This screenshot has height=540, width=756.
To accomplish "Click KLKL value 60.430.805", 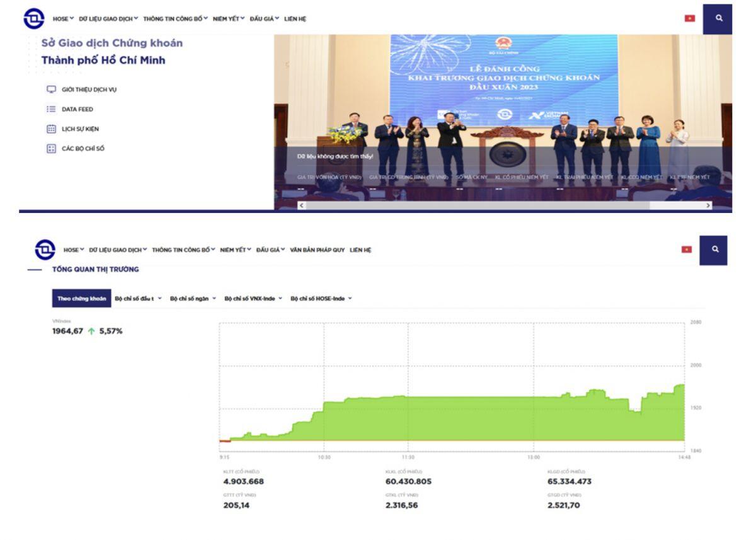I will pyautogui.click(x=408, y=482).
